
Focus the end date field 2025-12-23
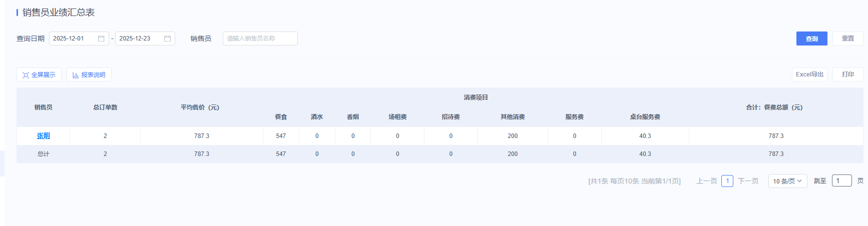point(145,38)
